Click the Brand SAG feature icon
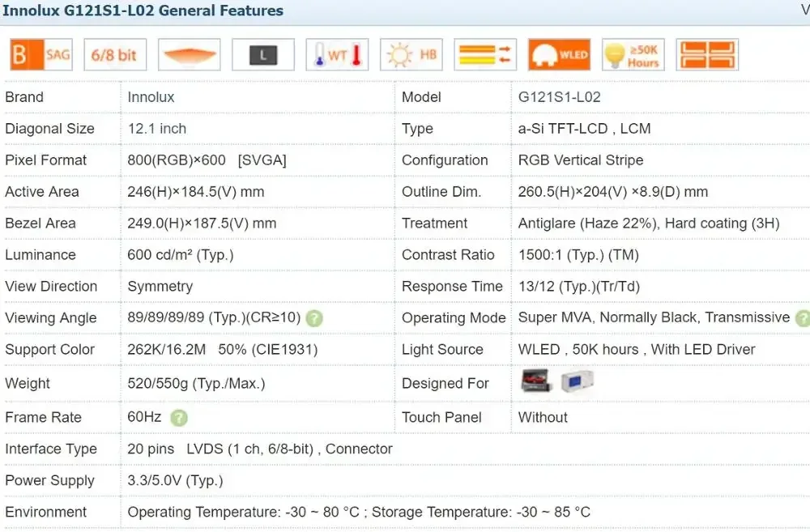Viewport: 810px width, 532px height. coord(41,55)
